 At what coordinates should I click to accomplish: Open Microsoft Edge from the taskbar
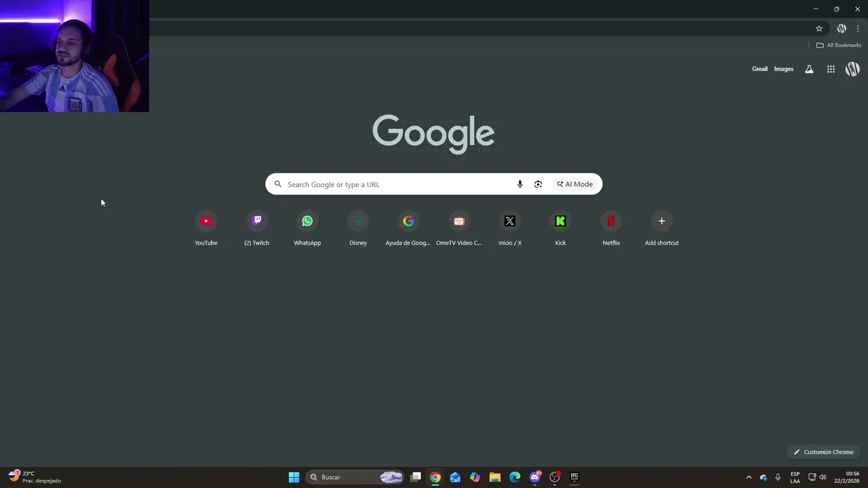click(515, 477)
